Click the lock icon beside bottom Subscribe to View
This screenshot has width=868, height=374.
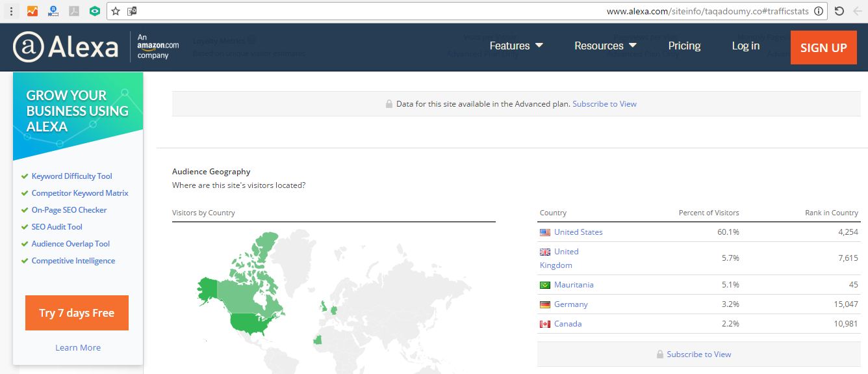[x=660, y=354]
